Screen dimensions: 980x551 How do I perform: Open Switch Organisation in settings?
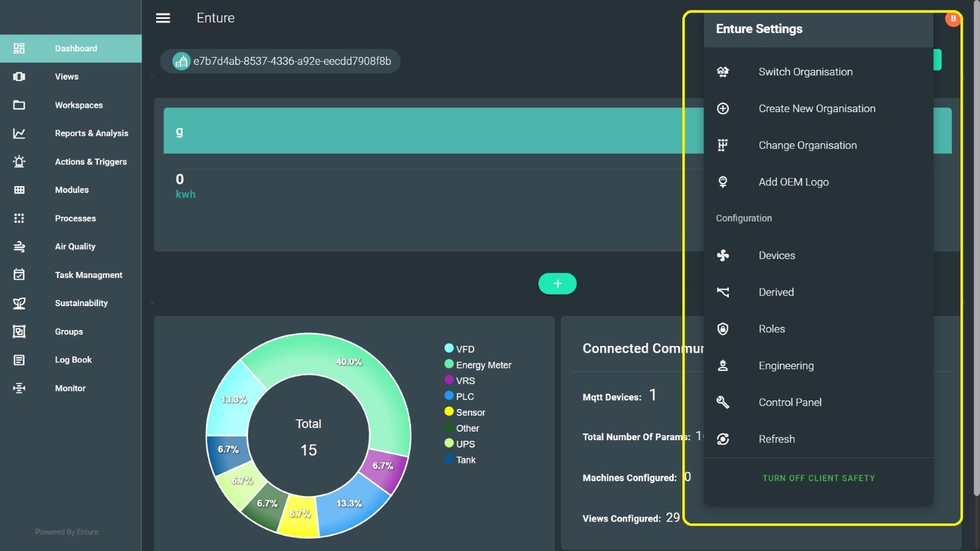(x=805, y=72)
